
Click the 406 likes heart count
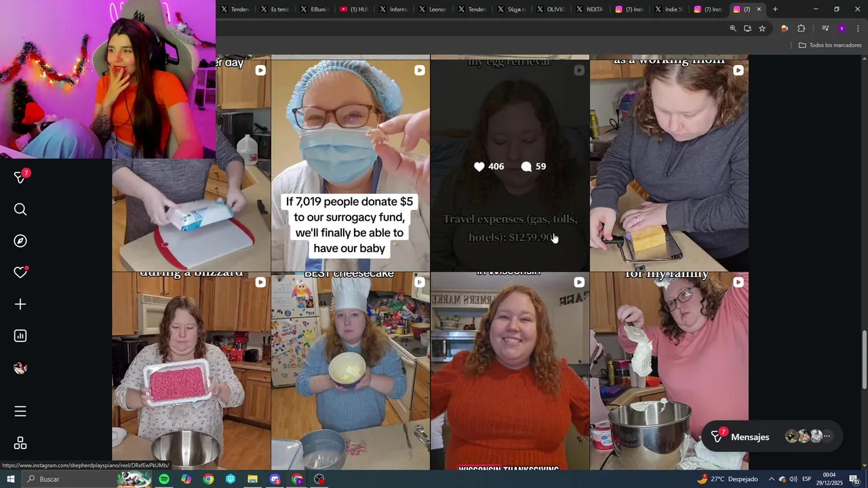(489, 167)
